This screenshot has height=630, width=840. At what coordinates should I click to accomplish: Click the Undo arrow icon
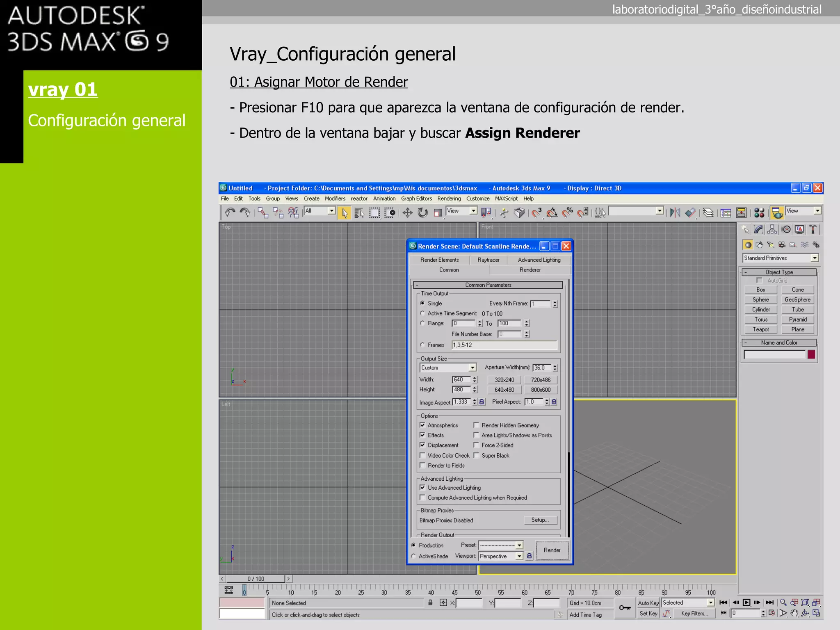[x=230, y=212]
